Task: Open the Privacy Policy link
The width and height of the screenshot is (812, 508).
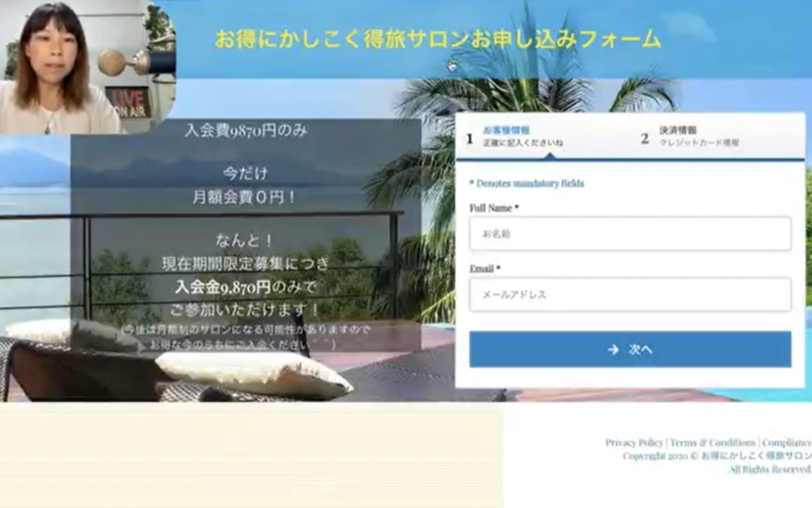Action: pos(634,443)
